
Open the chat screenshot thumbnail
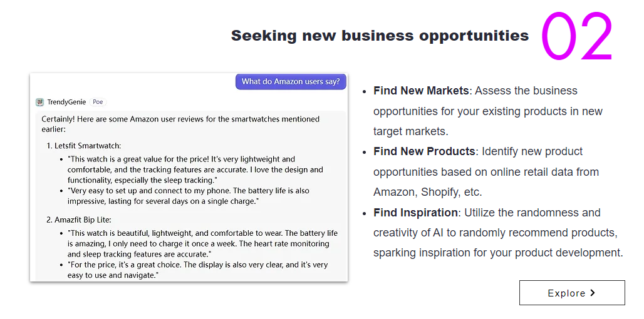(189, 177)
